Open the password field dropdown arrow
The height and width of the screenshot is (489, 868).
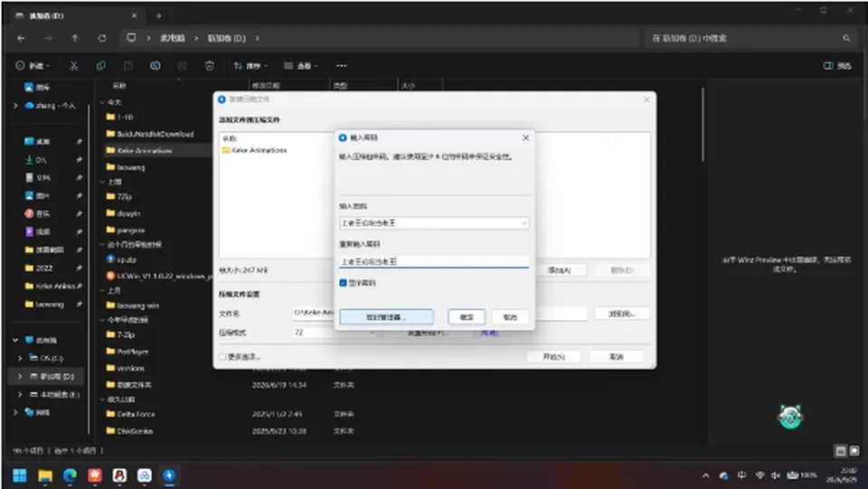[x=524, y=223]
